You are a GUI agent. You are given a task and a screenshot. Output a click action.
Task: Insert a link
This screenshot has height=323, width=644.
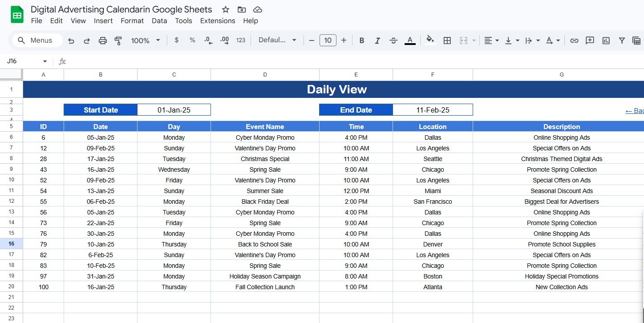pyautogui.click(x=574, y=40)
